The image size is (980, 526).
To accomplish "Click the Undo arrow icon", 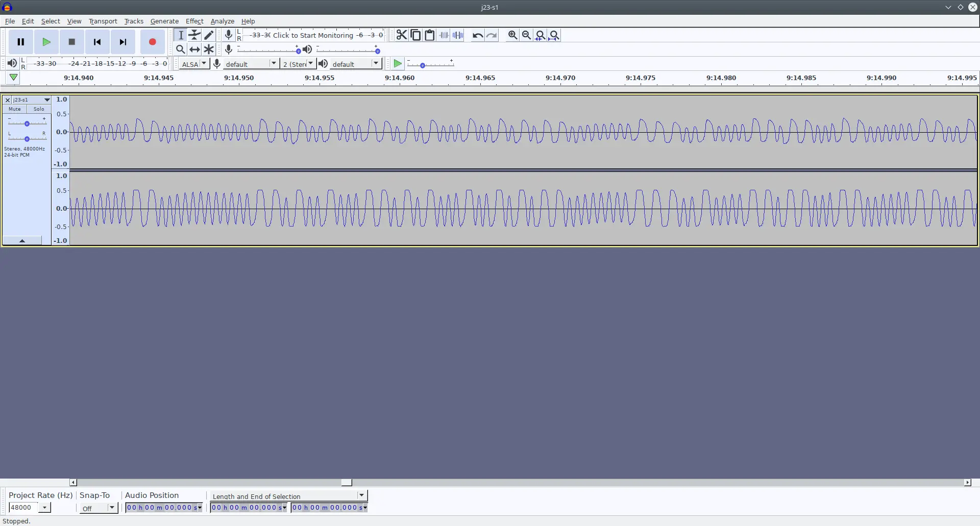I will [477, 35].
